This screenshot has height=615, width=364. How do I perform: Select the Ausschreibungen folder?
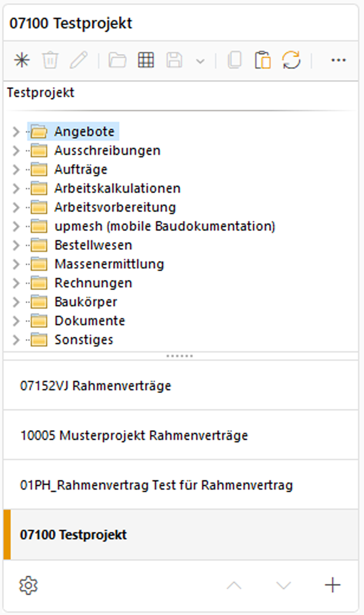(x=107, y=151)
